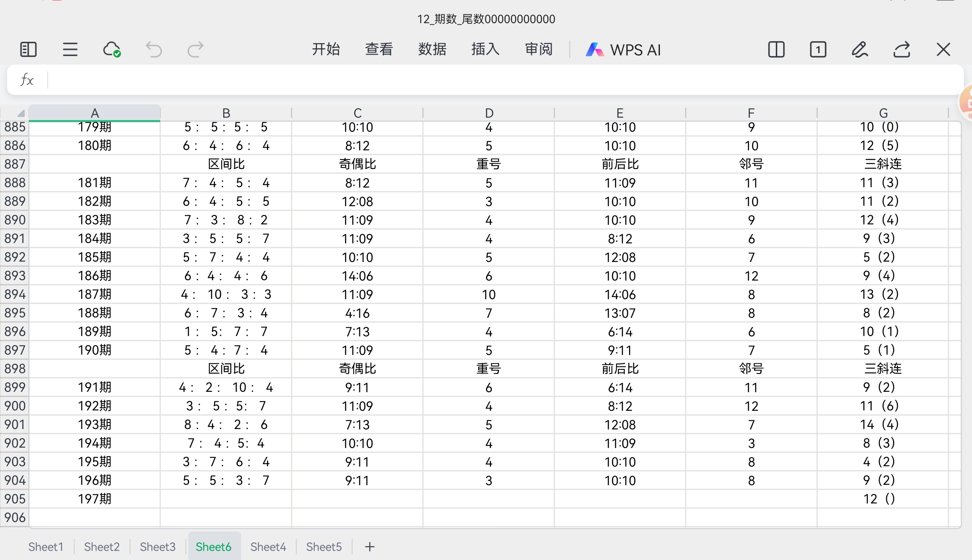Screen dimensions: 972x560
Task: Open the 数据 menu tab
Action: (432, 49)
